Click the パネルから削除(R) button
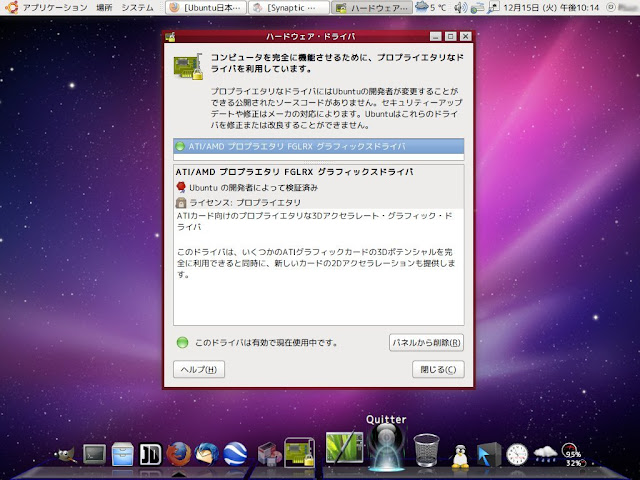The height and width of the screenshot is (480, 640). 427,342
